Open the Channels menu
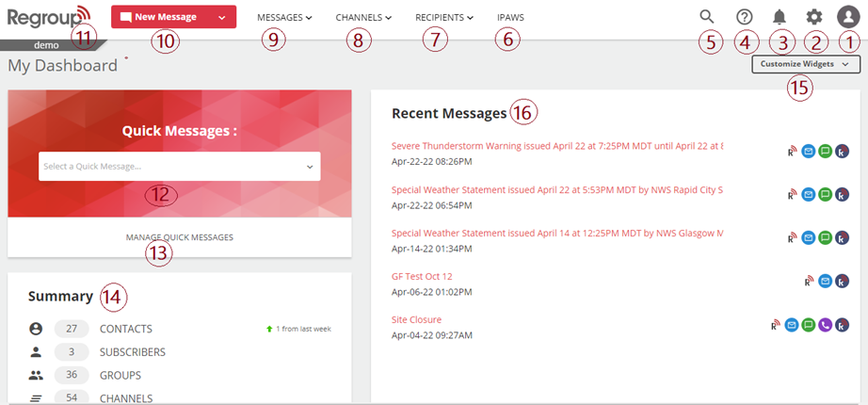 [x=363, y=17]
